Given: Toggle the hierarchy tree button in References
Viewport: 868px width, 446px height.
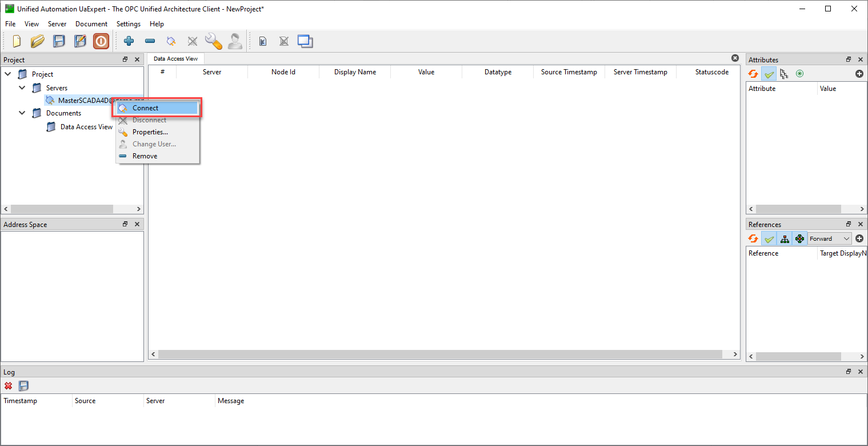Looking at the screenshot, I should [785, 239].
